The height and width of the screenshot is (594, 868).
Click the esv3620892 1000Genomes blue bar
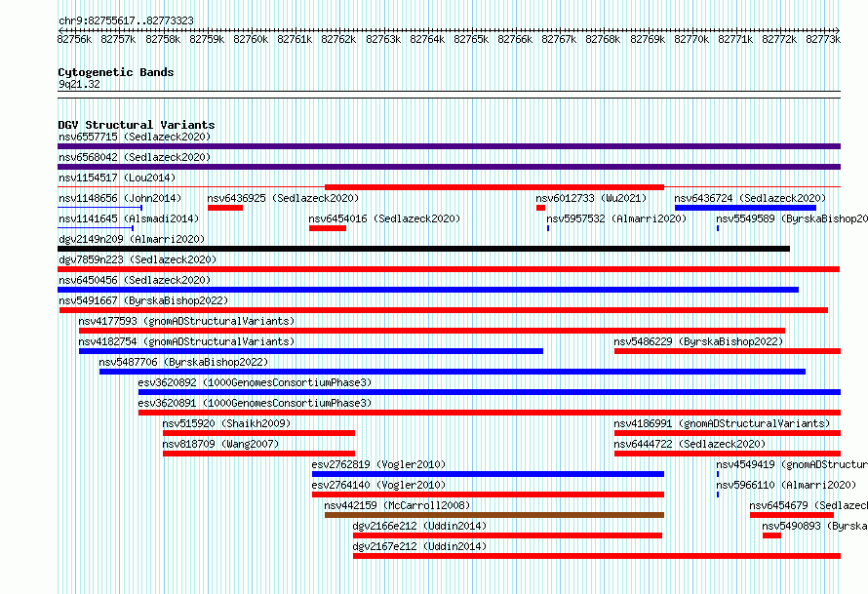pyautogui.click(x=490, y=392)
